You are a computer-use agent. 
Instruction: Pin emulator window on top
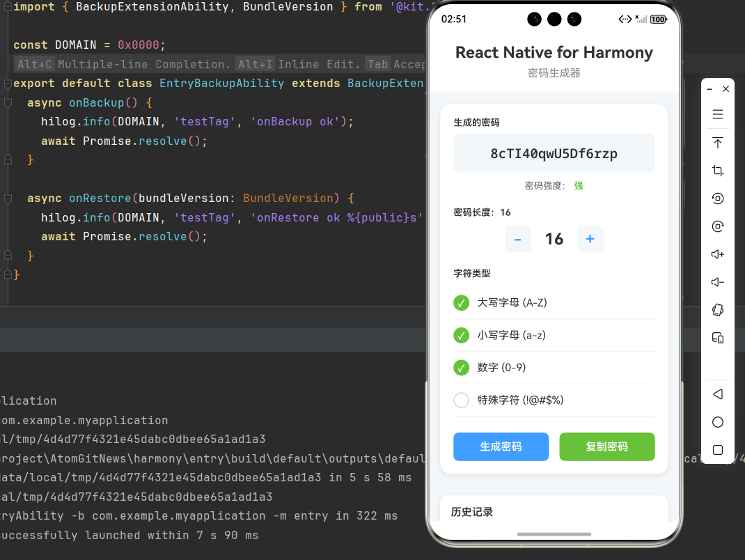click(x=717, y=143)
